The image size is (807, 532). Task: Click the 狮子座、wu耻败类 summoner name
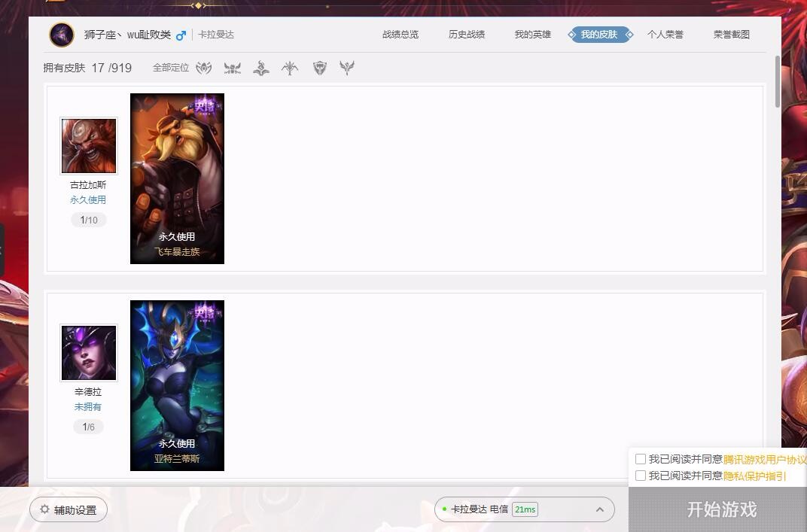pos(128,35)
